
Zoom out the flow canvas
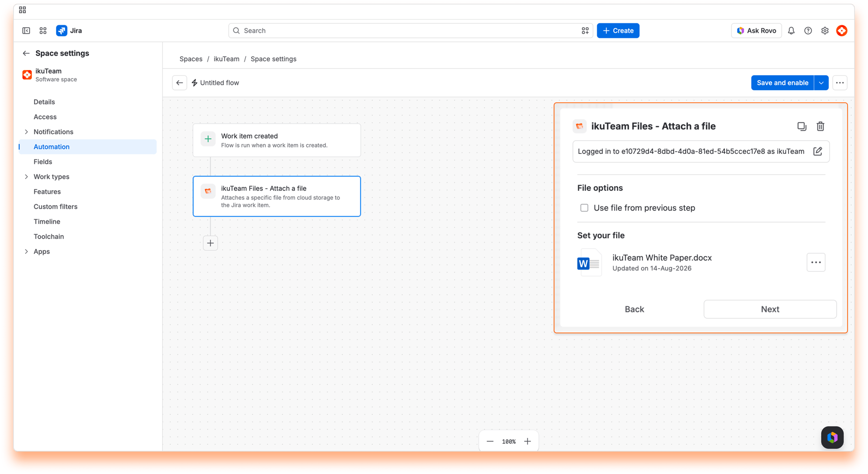(490, 441)
